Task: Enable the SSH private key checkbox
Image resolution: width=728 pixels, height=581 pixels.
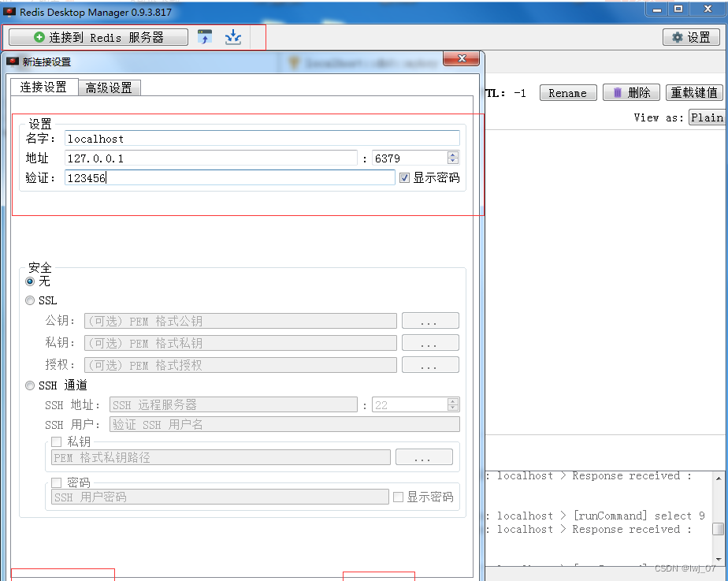Action: (x=57, y=441)
